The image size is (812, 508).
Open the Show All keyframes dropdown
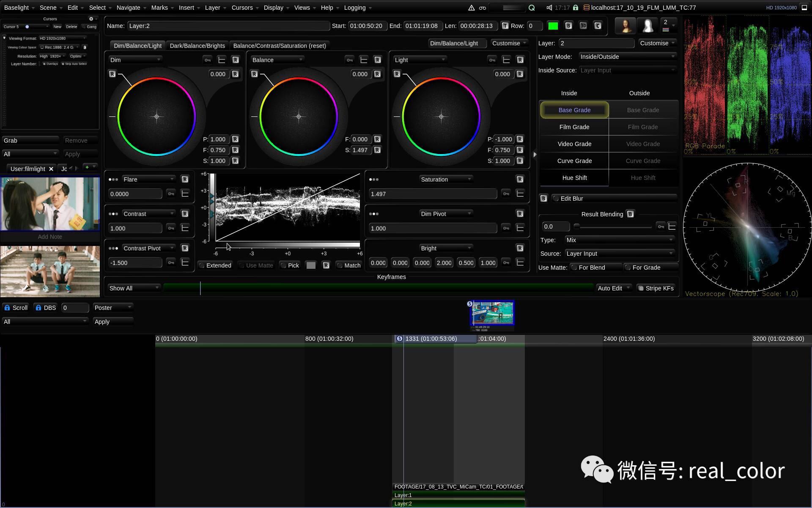point(134,288)
